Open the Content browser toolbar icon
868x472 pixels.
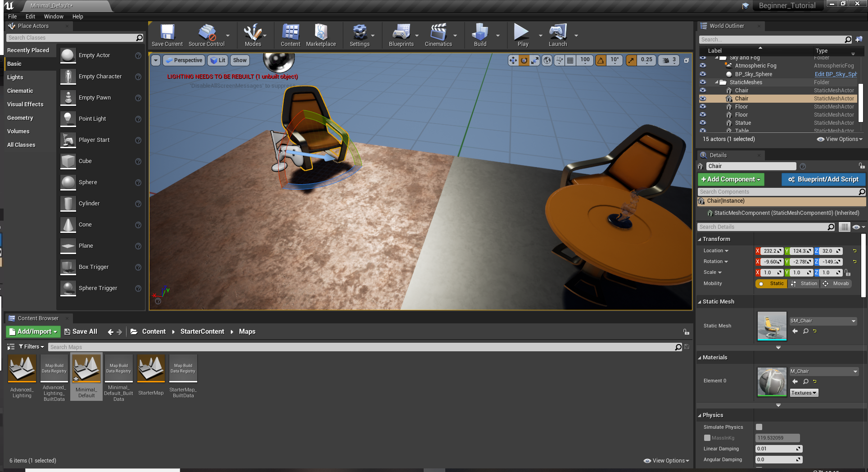coord(290,35)
